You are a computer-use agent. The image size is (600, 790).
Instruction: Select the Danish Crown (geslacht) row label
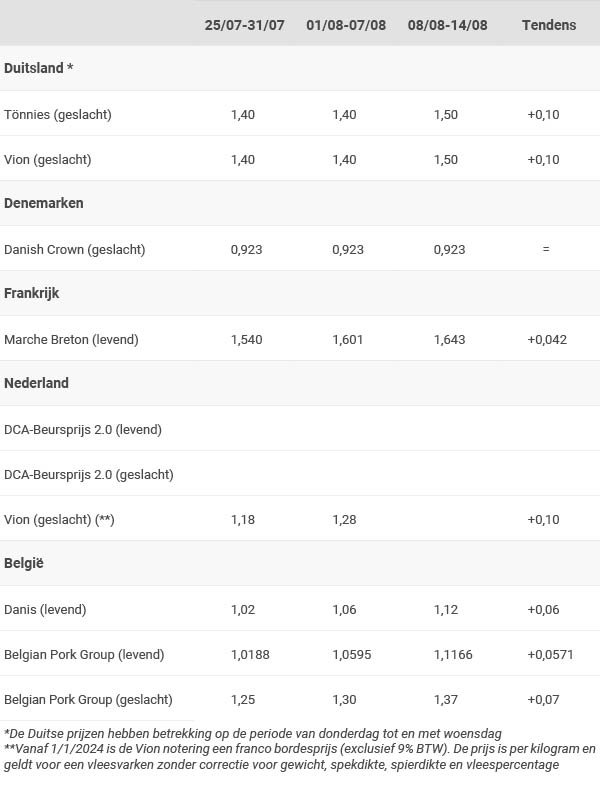(x=75, y=250)
